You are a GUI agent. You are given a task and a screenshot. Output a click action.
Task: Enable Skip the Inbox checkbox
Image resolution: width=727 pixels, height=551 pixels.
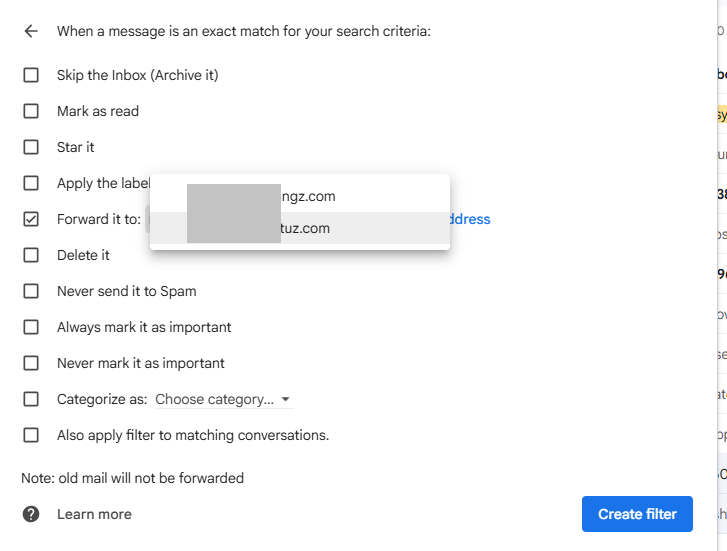tap(31, 75)
